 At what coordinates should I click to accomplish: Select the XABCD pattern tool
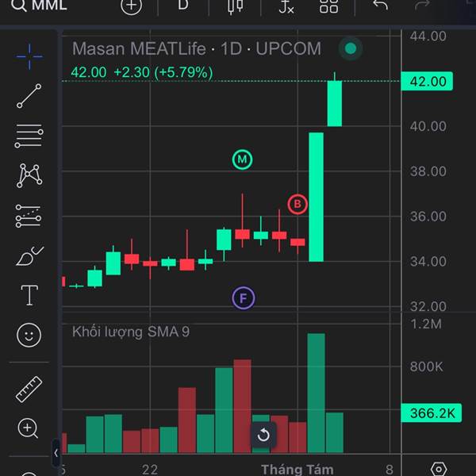point(29,175)
